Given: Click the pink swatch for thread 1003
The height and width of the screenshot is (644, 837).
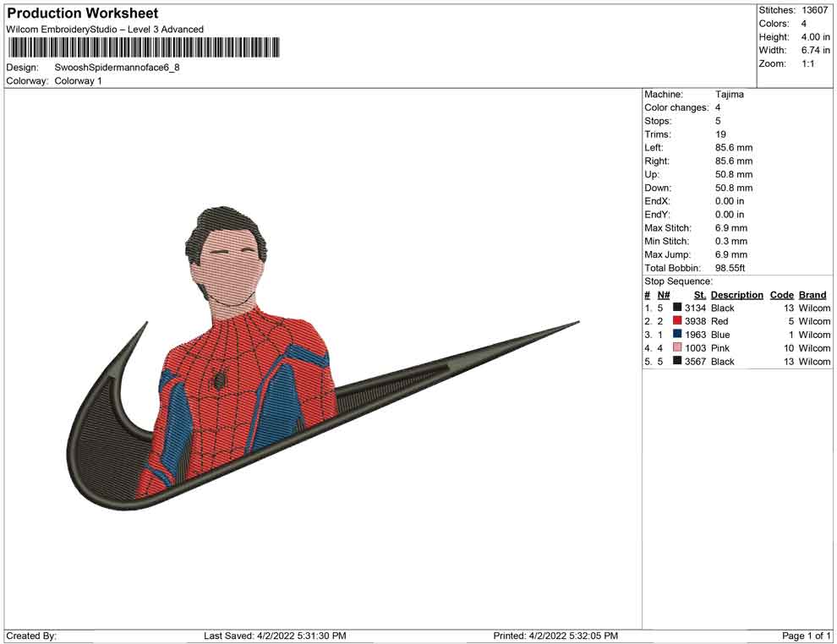Looking at the screenshot, I should point(677,347).
